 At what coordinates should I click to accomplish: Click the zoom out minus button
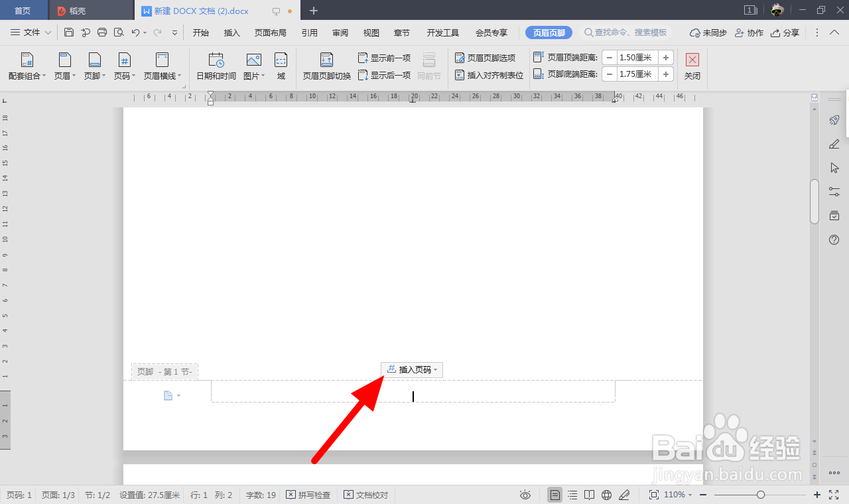coord(703,495)
